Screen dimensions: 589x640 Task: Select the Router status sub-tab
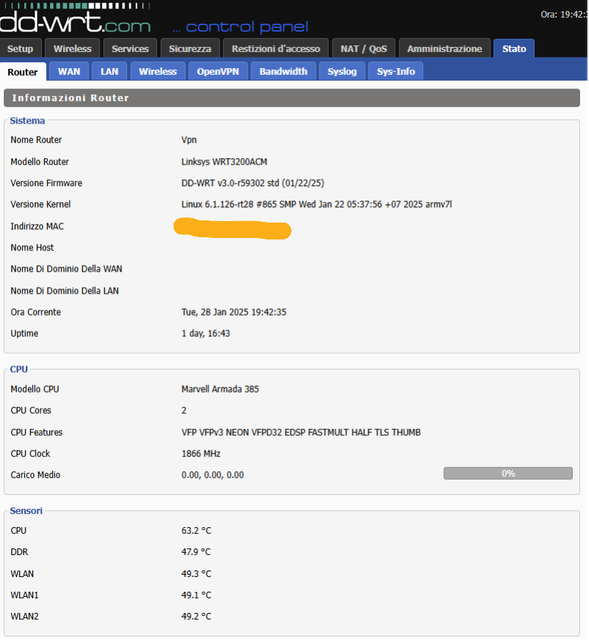point(23,72)
